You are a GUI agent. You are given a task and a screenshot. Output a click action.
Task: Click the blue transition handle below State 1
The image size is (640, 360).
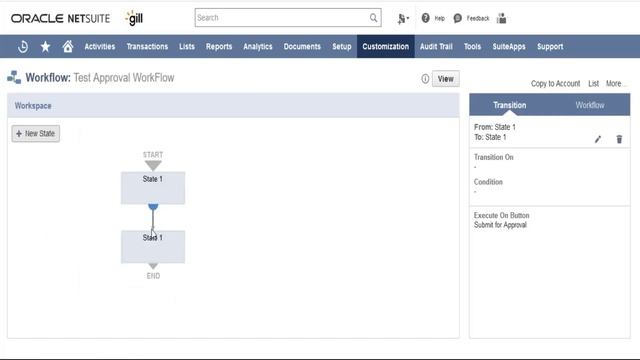point(153,207)
